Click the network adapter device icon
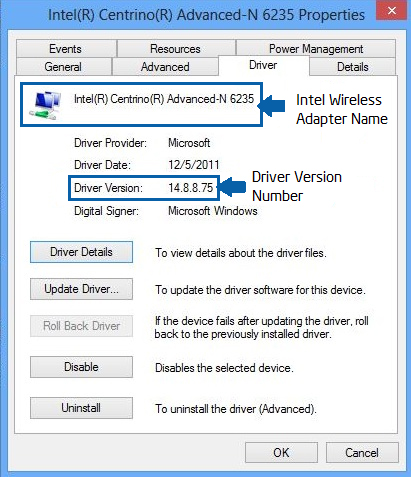Image resolution: width=411 pixels, height=477 pixels. tap(45, 105)
